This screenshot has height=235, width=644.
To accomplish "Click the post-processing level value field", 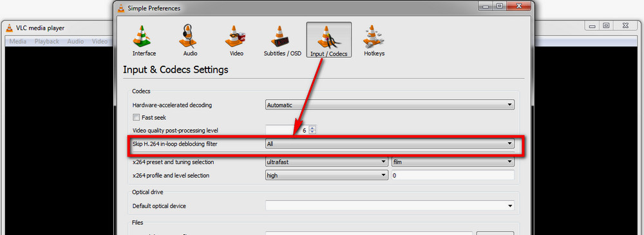I will coord(287,130).
